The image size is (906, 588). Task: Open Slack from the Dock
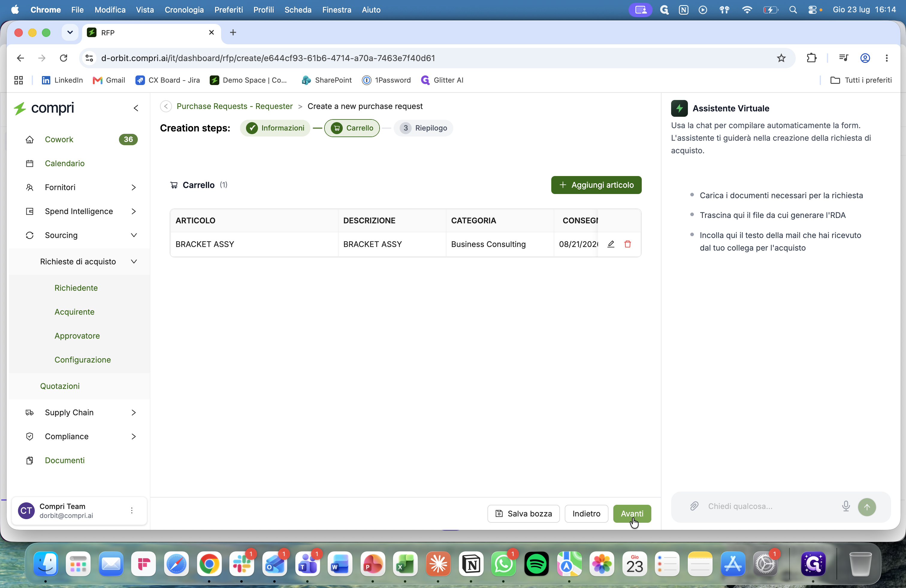click(x=242, y=564)
